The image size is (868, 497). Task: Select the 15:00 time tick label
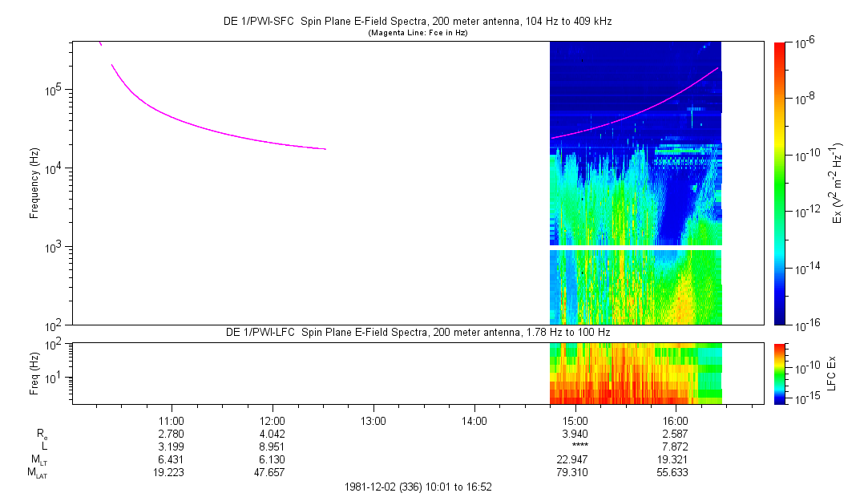tap(575, 420)
